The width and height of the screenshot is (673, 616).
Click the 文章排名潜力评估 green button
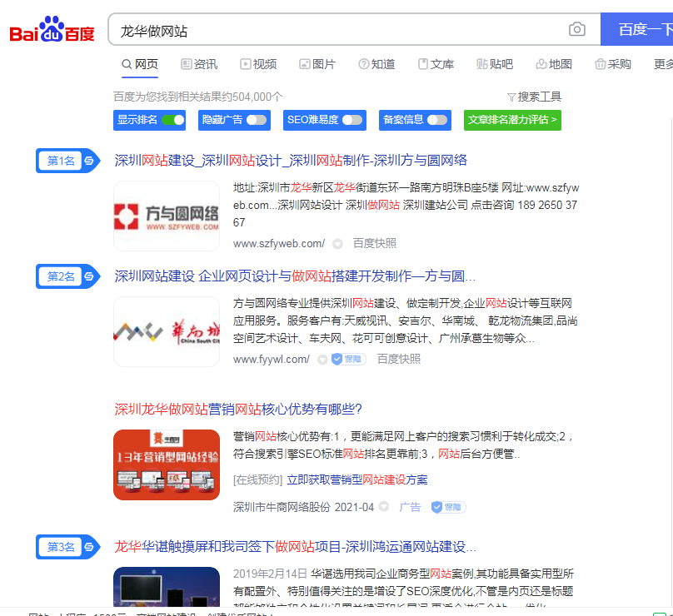[512, 120]
